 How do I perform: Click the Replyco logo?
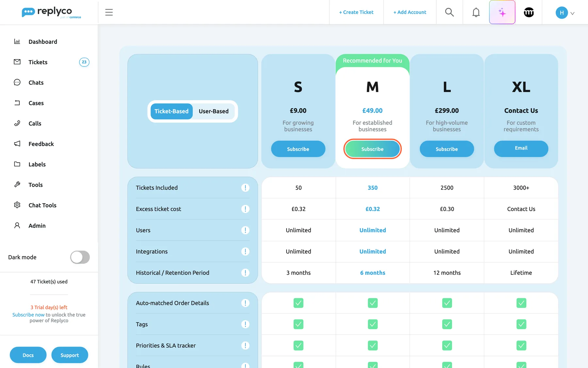[x=51, y=12]
